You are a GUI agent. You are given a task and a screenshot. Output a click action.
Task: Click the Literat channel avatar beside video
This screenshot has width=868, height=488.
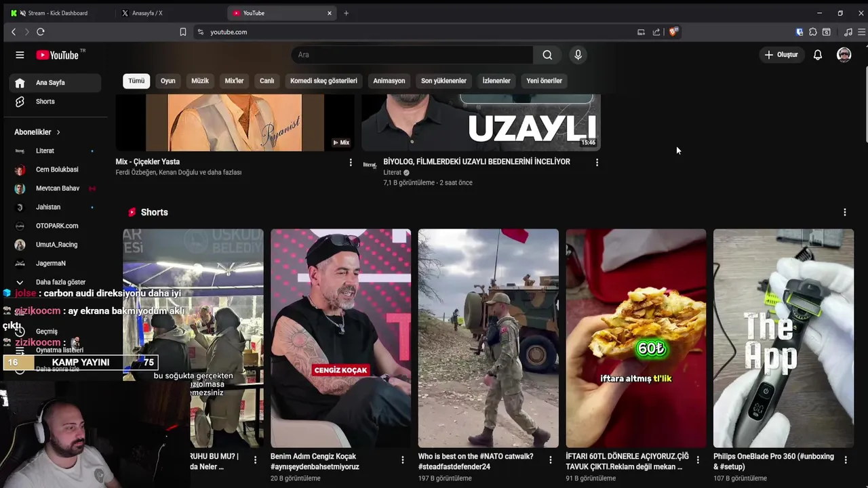(370, 165)
